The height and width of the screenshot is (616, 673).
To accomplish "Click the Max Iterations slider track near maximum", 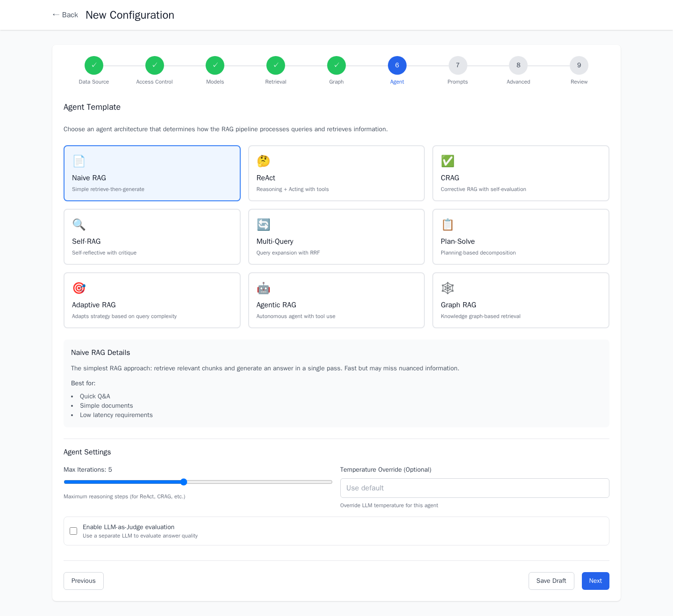I will pyautogui.click(x=327, y=482).
